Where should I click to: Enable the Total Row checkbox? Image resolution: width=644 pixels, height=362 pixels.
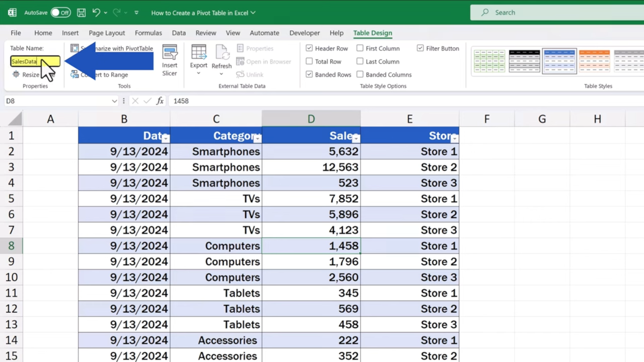pyautogui.click(x=309, y=61)
